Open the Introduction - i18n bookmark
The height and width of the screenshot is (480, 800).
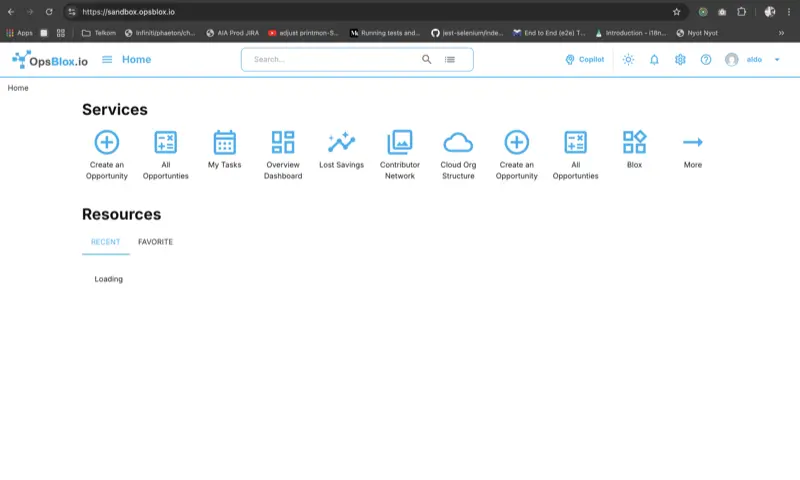point(631,33)
